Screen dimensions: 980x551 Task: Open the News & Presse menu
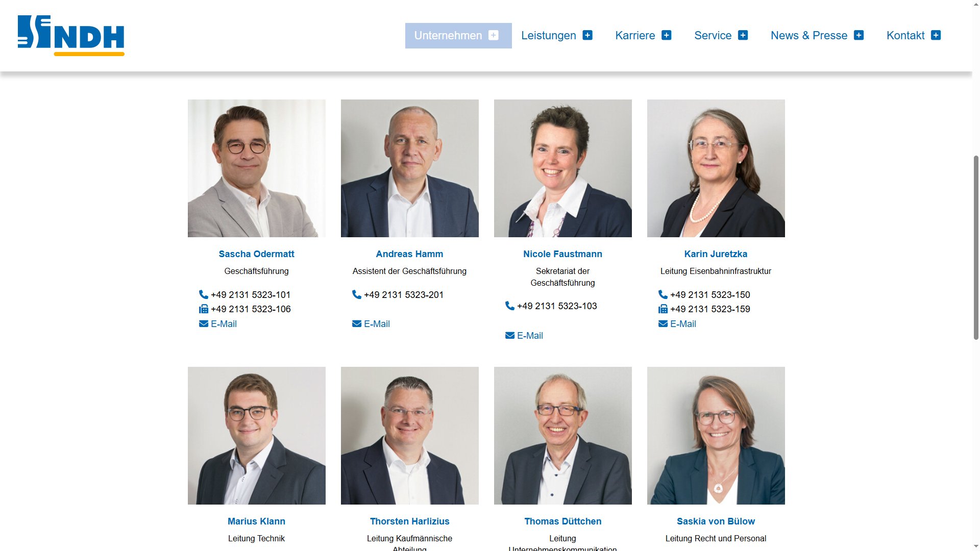pos(808,35)
